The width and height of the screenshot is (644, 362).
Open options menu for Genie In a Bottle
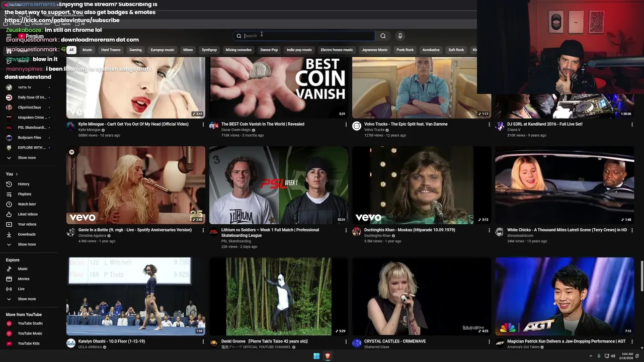203,230
